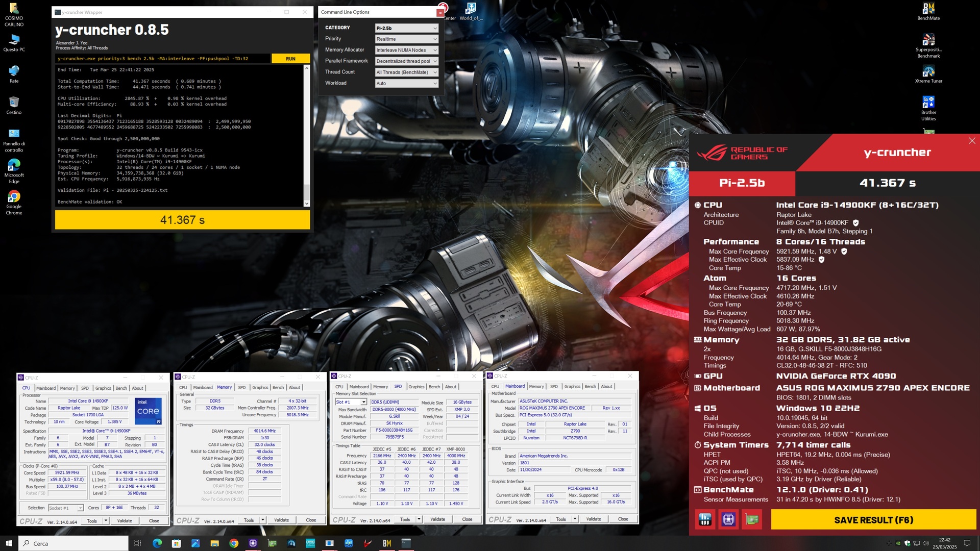The width and height of the screenshot is (980, 551).
Task: Click the y-cruncher output vertical scrollbar
Action: [x=307, y=136]
